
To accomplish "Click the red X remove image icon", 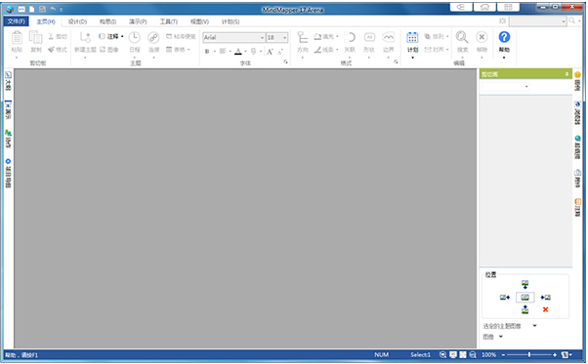I will click(x=545, y=309).
